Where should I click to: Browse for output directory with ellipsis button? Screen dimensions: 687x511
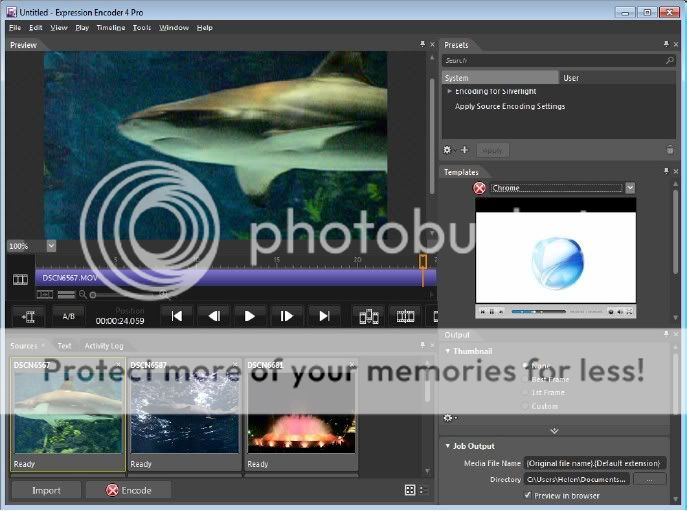[x=650, y=479]
